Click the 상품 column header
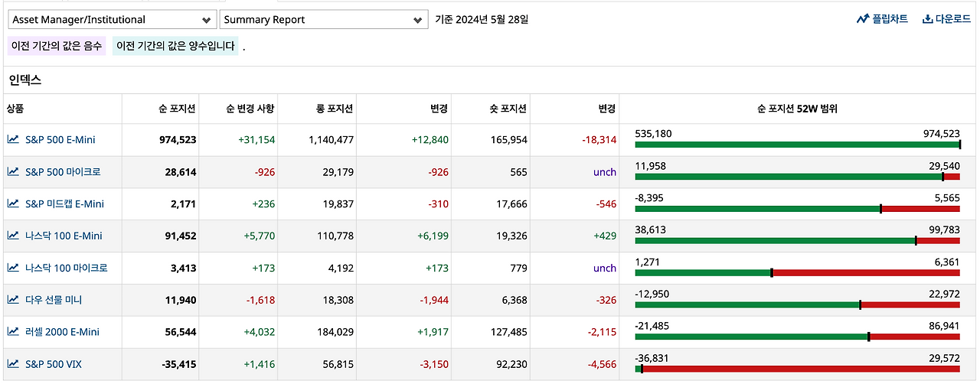This screenshot has height=384, width=980. 15,109
